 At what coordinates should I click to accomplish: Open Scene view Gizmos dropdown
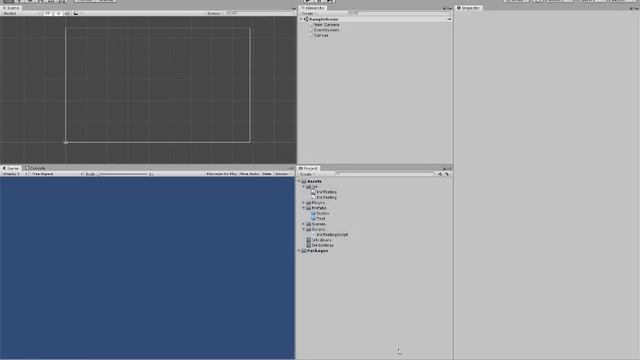click(x=215, y=13)
